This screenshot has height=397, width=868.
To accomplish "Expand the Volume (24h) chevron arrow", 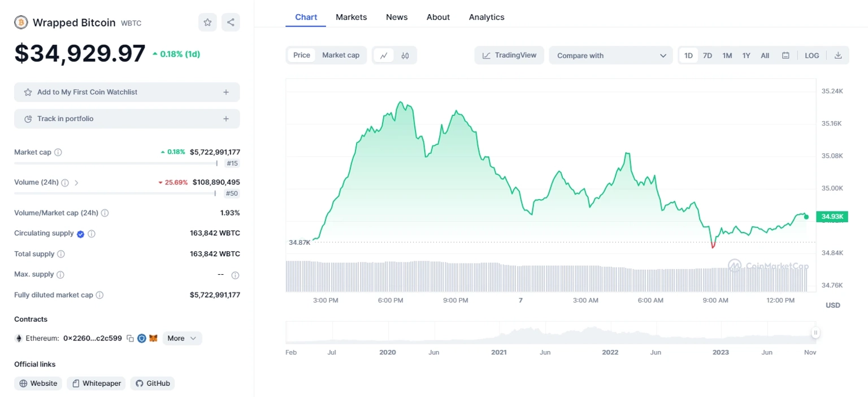I will 76,183.
